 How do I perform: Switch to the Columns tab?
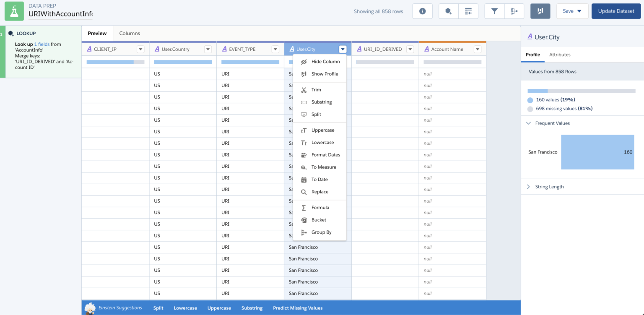[x=130, y=33]
